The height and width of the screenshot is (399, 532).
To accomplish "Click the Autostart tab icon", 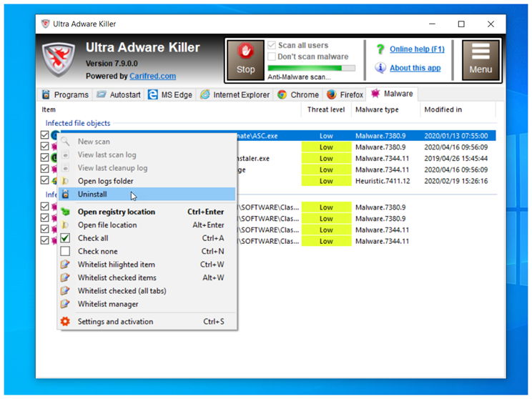I will (x=101, y=94).
